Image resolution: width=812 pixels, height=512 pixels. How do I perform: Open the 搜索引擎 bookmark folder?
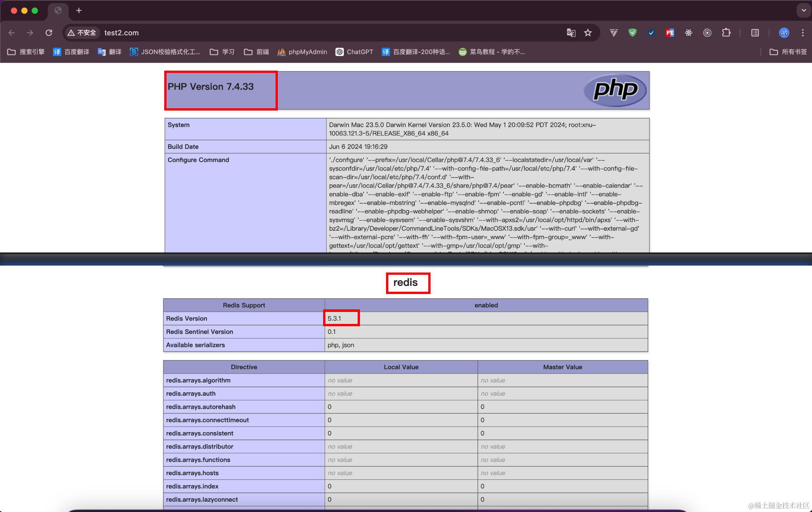point(26,52)
